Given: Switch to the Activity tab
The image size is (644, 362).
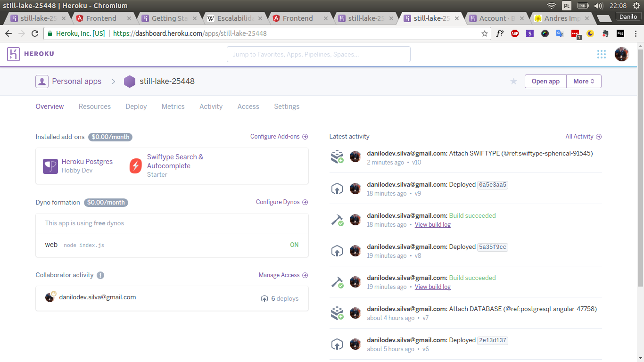Looking at the screenshot, I should [211, 107].
